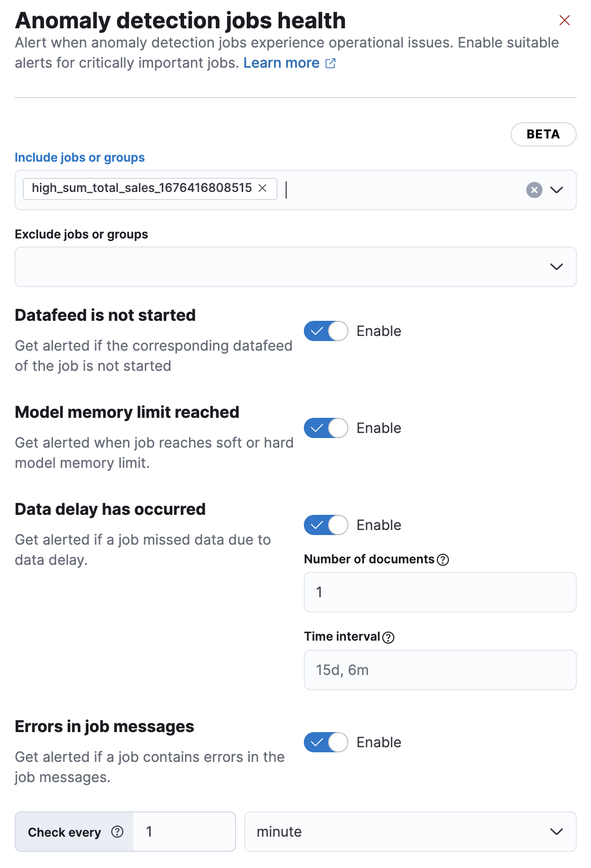Remove the high_sum_total_sales_1676416808515 job tag
Viewport: 591px width, 868px height.
262,188
